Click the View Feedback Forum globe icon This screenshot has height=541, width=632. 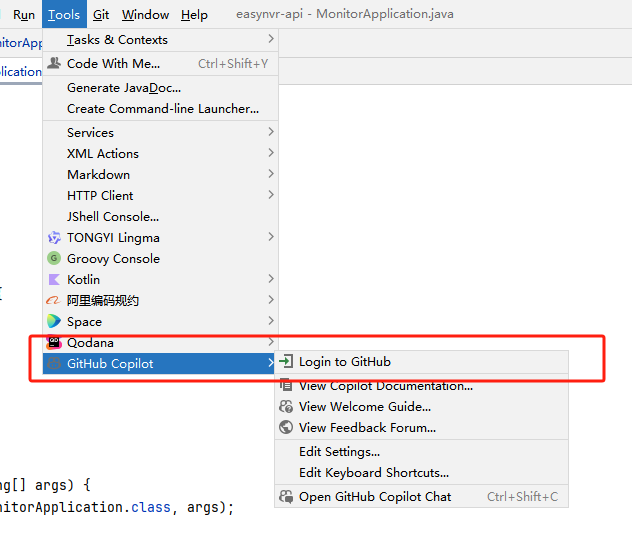coord(286,427)
